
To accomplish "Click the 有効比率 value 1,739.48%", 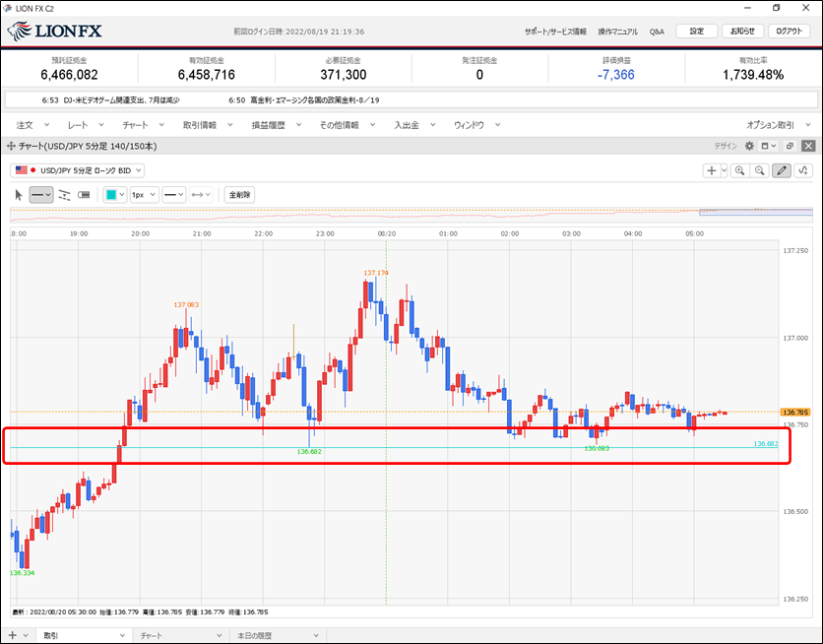I will click(x=753, y=75).
